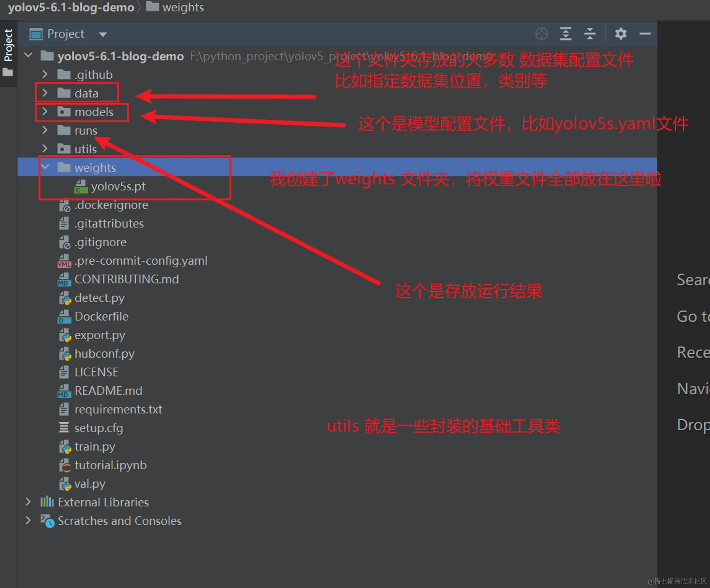The width and height of the screenshot is (710, 588).
Task: Expand the data folder chevron
Action: (45, 92)
